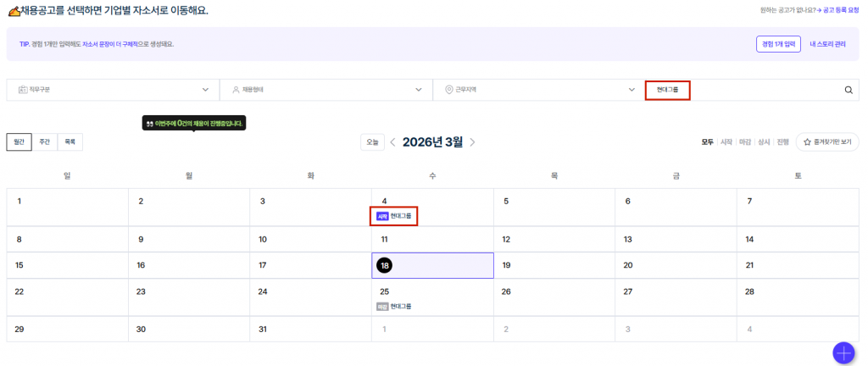Open the 공고 등록 요청 link

(x=840, y=10)
